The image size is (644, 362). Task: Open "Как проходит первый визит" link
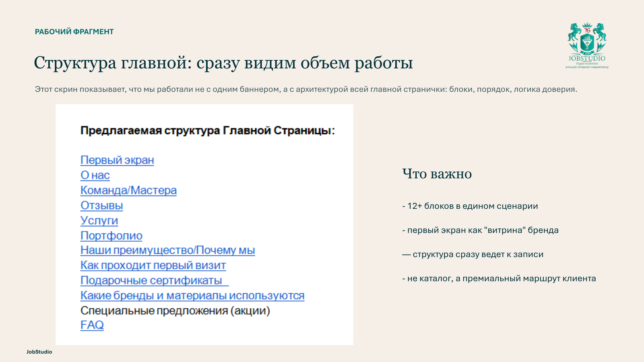[153, 265]
